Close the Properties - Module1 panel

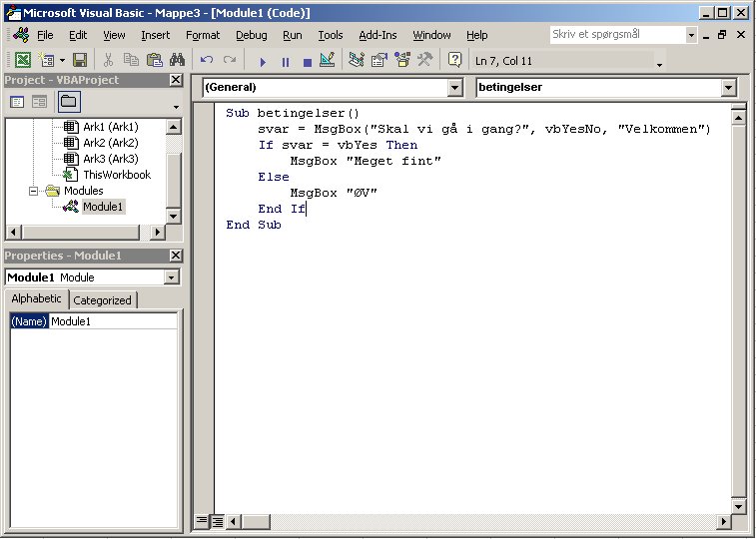[x=176, y=256]
